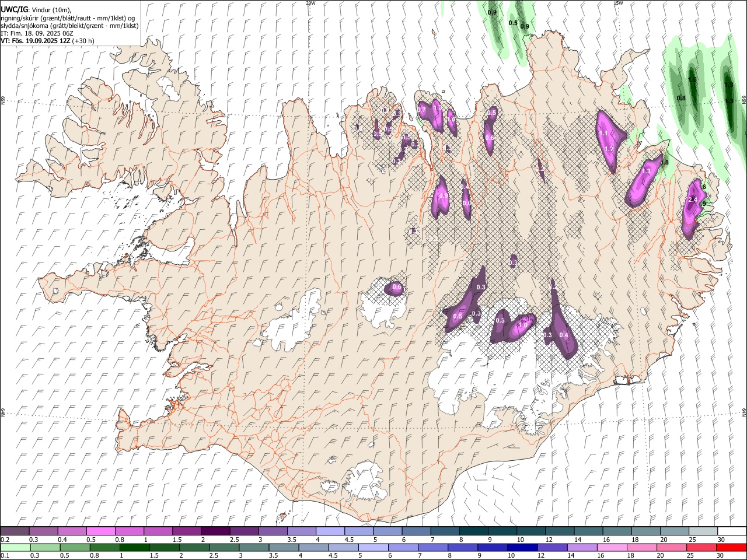This screenshot has width=747, height=560.
Task: Select the '0.1' label in the lower legend row
Action: [x=5, y=556]
